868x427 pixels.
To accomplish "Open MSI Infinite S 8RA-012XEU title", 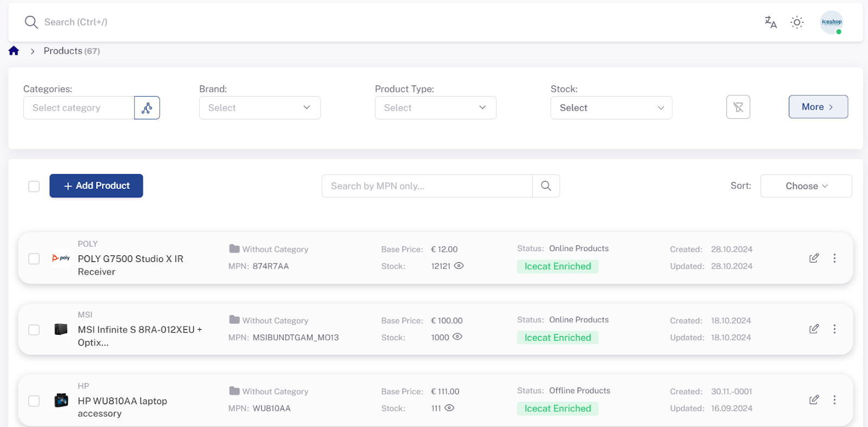I will 140,336.
